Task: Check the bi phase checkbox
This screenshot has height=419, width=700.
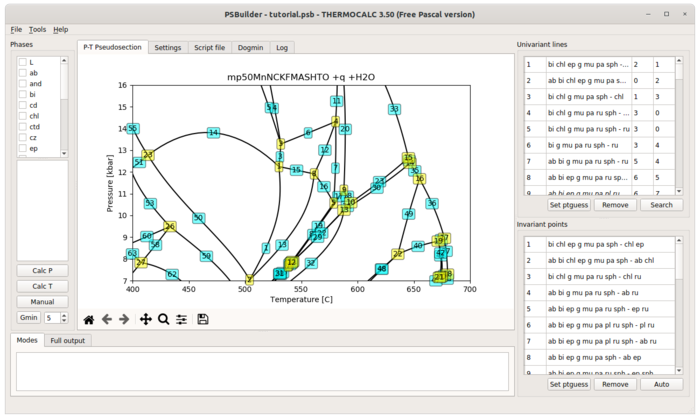Action: coord(23,94)
